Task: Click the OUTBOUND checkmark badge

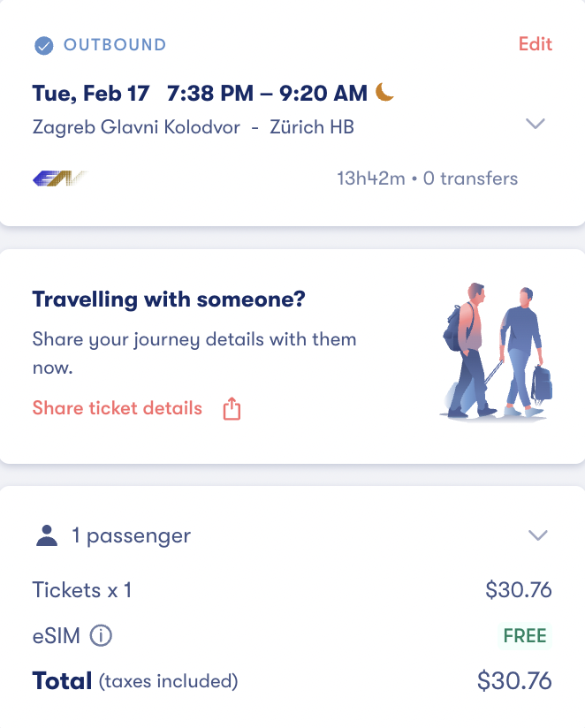Action: pos(42,43)
